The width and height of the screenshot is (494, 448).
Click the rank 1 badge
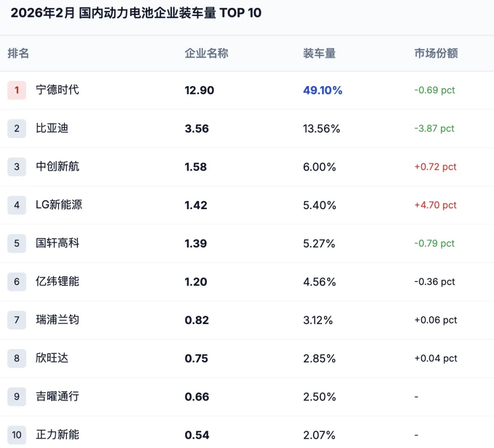click(x=17, y=90)
